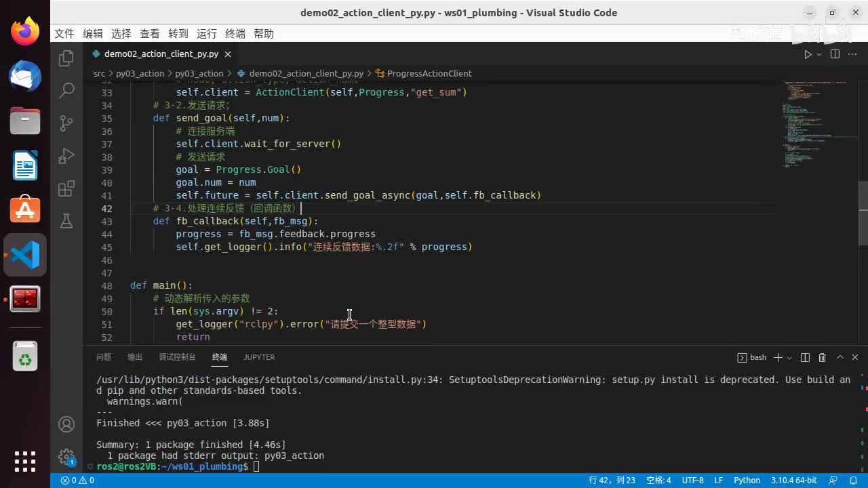Expand the run button dropdown arrow

click(819, 54)
